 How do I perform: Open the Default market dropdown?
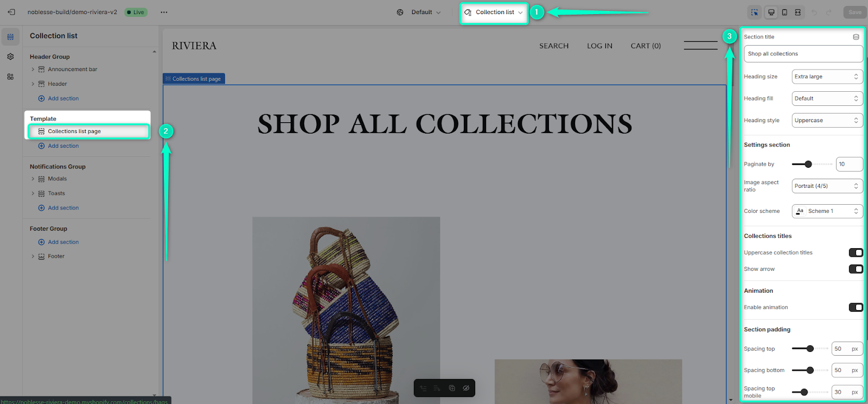[x=419, y=12]
